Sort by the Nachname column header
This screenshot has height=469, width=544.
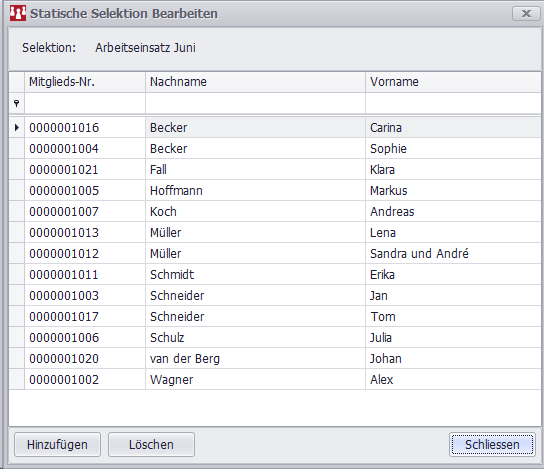pos(255,82)
